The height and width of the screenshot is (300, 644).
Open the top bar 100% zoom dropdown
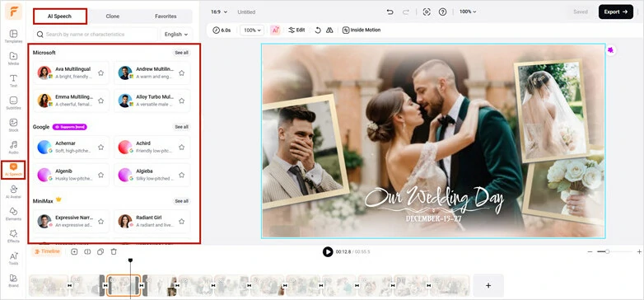[x=468, y=12]
